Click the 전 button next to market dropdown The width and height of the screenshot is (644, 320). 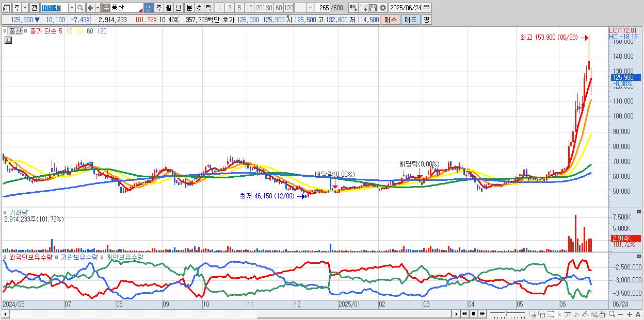[x=34, y=8]
